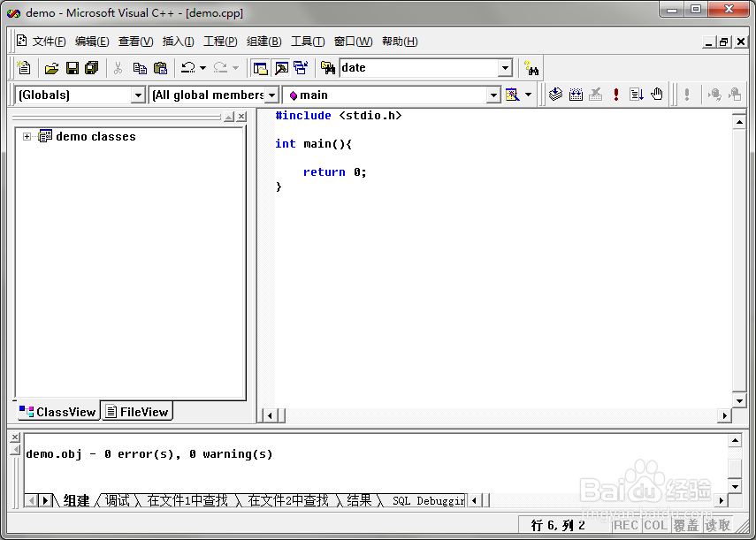756x540 pixels.
Task: Open the 组建(B) menu
Action: pos(263,42)
